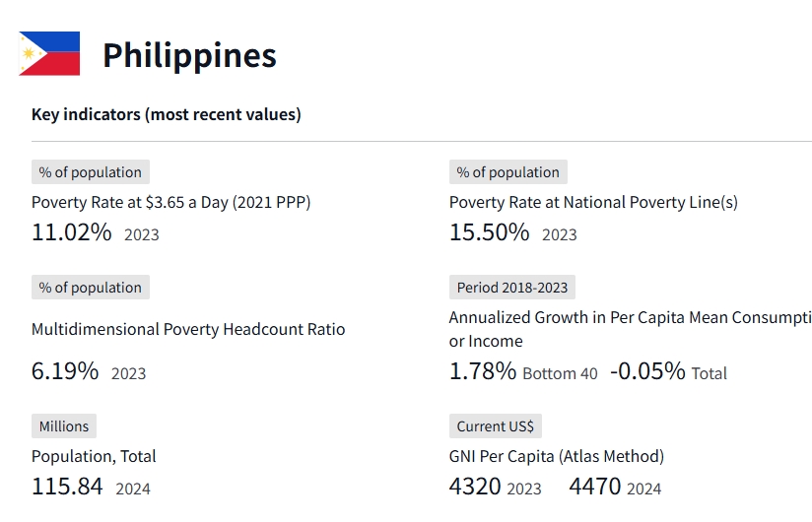Select the 1.78% Bottom 40 value
The image size is (812, 522).
point(483,371)
